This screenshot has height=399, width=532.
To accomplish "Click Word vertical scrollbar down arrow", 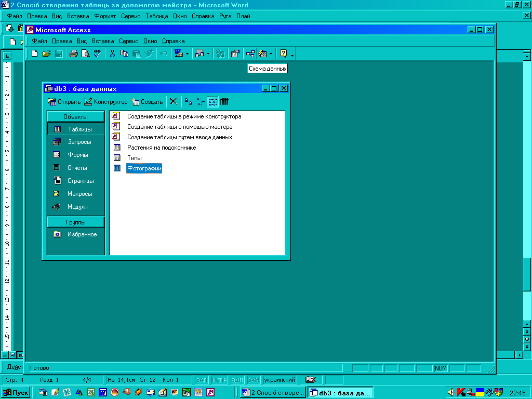I will click(x=527, y=324).
